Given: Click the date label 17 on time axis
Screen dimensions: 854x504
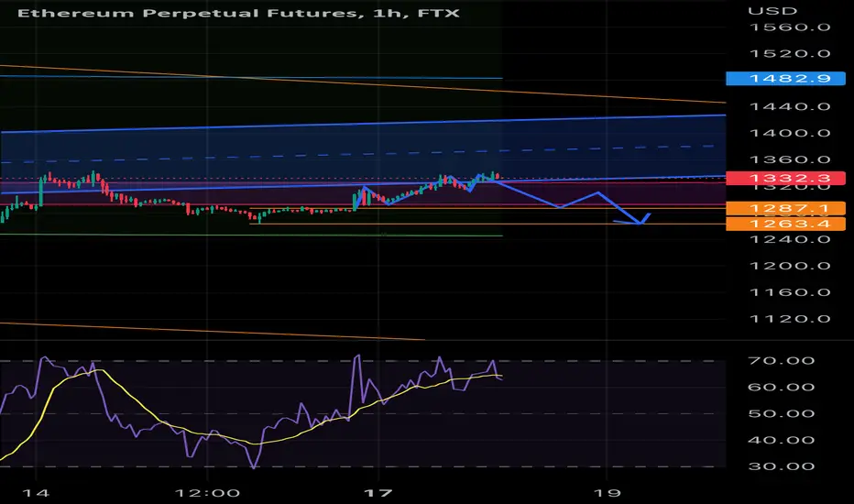Looking at the screenshot, I should [378, 493].
